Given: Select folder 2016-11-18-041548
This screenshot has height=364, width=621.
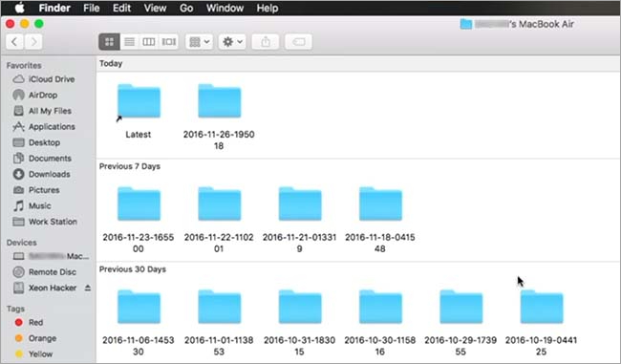Looking at the screenshot, I should (x=380, y=204).
